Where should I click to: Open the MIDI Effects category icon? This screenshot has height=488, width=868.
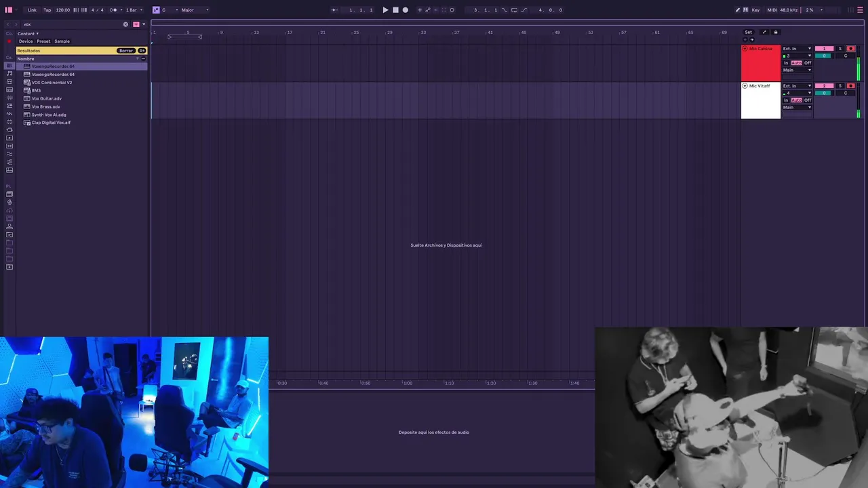point(9,106)
